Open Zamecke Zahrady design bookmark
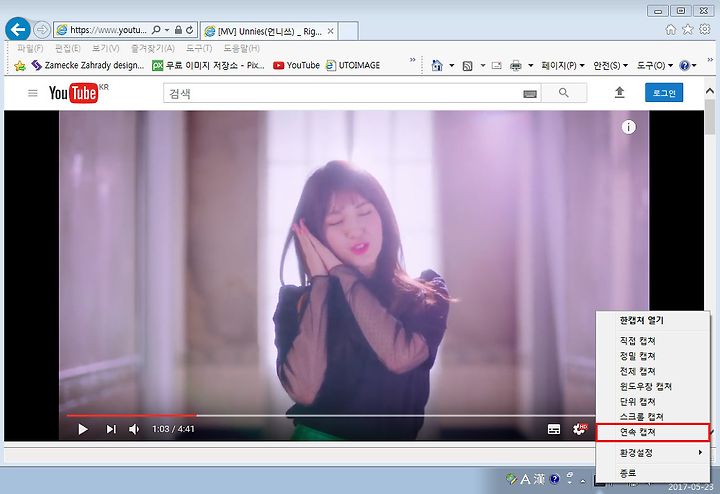 tap(88, 66)
